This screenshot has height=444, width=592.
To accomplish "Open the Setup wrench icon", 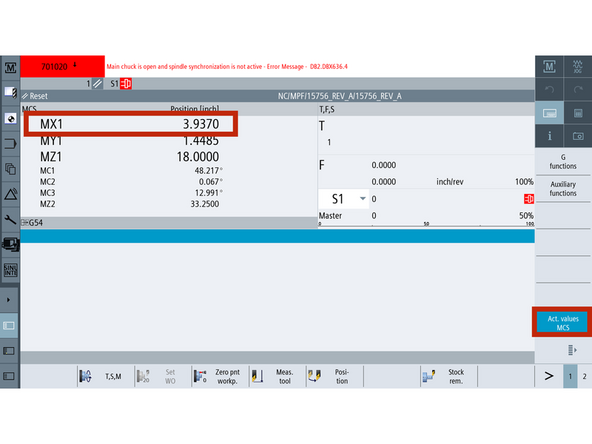I will (x=10, y=219).
